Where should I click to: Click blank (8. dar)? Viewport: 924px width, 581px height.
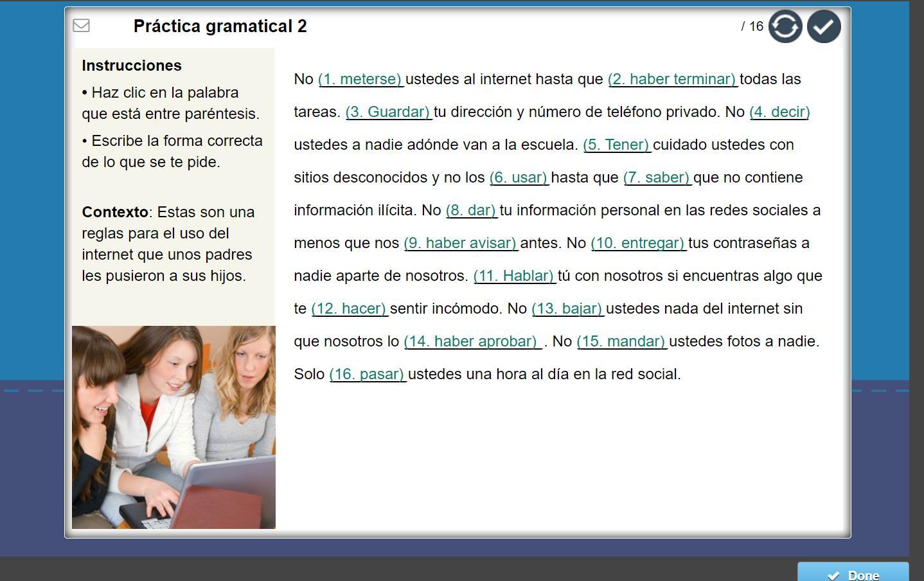[x=471, y=210]
